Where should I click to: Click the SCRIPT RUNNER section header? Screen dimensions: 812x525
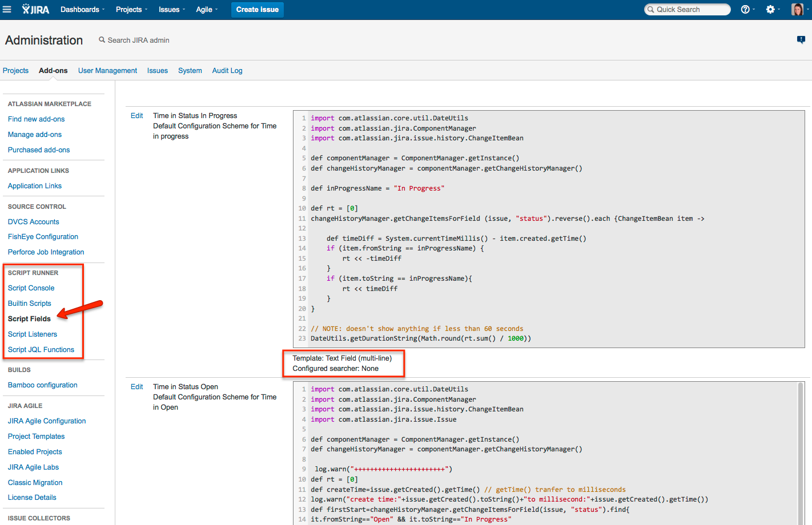pyautogui.click(x=33, y=273)
